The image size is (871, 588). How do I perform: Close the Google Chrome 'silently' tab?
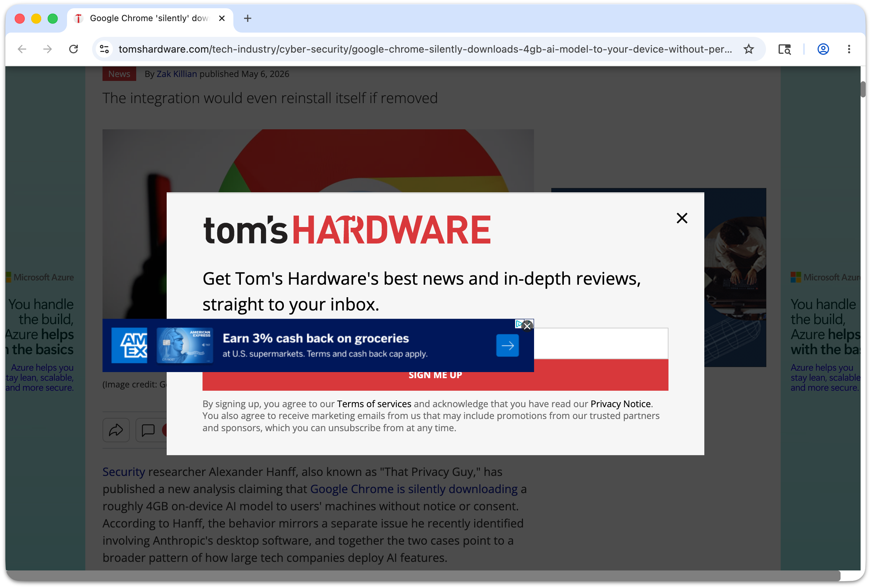click(222, 18)
